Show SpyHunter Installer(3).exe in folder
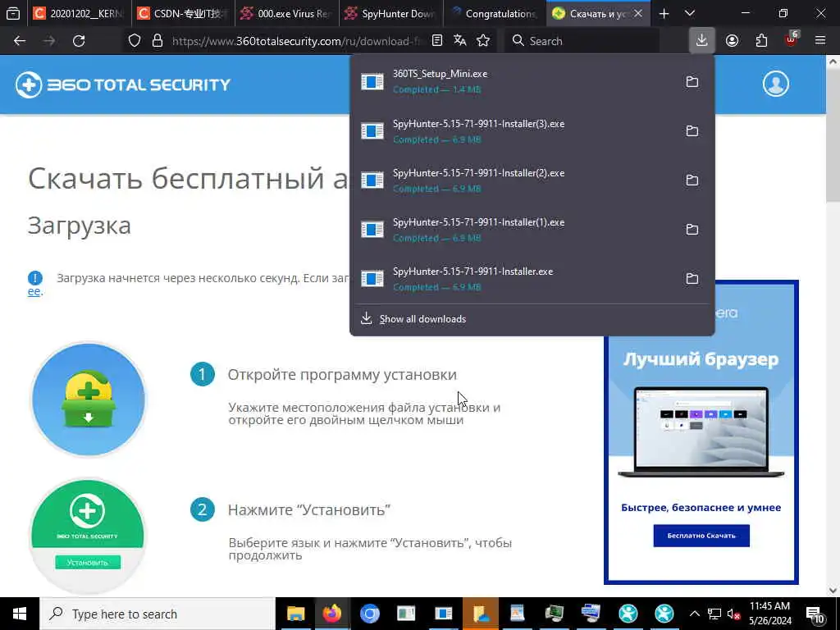This screenshot has width=840, height=630. tap(692, 130)
